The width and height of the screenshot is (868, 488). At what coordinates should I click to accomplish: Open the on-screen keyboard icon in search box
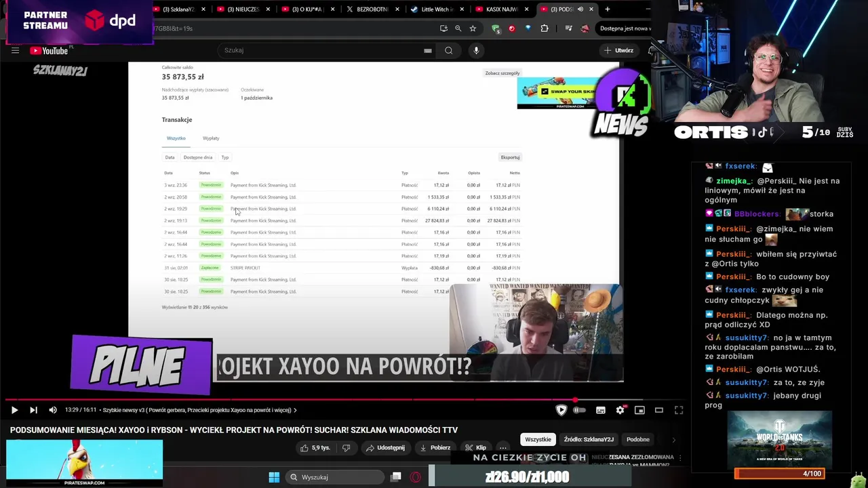pyautogui.click(x=428, y=50)
